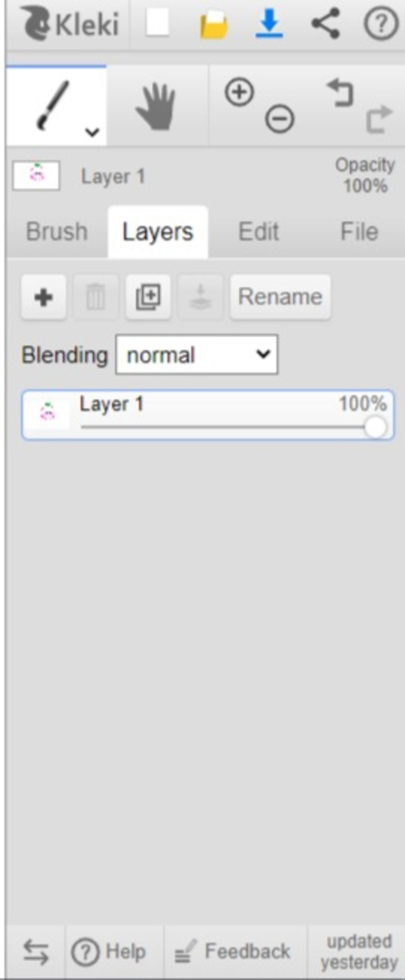Select the Brush tool
405x980 pixels.
click(53, 105)
